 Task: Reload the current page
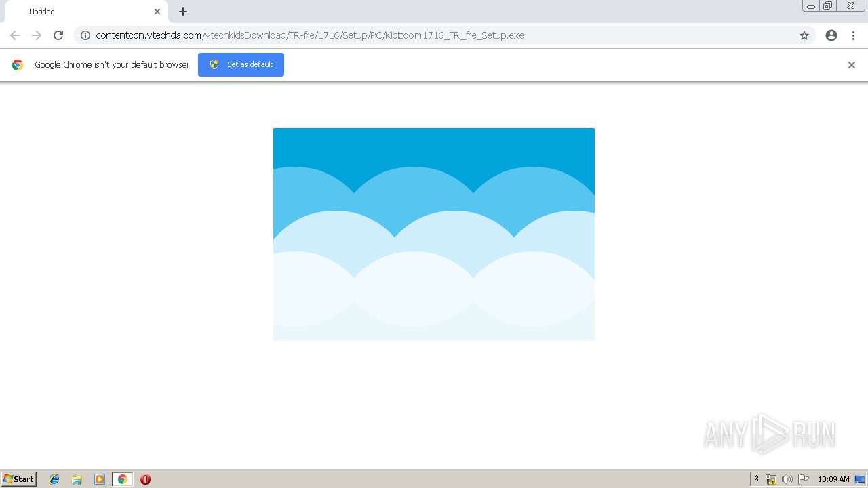pos(58,35)
